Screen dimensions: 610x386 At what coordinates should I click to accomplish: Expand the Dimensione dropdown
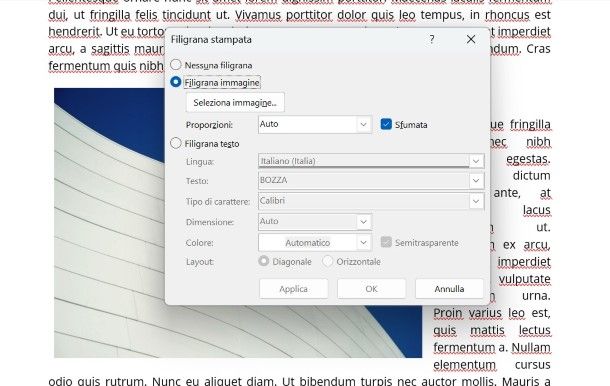click(363, 222)
